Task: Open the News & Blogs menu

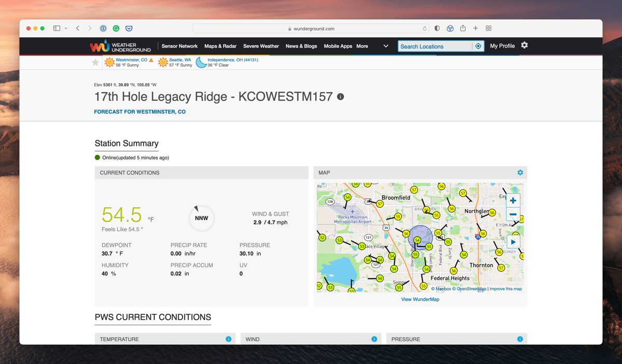Action: tap(301, 46)
